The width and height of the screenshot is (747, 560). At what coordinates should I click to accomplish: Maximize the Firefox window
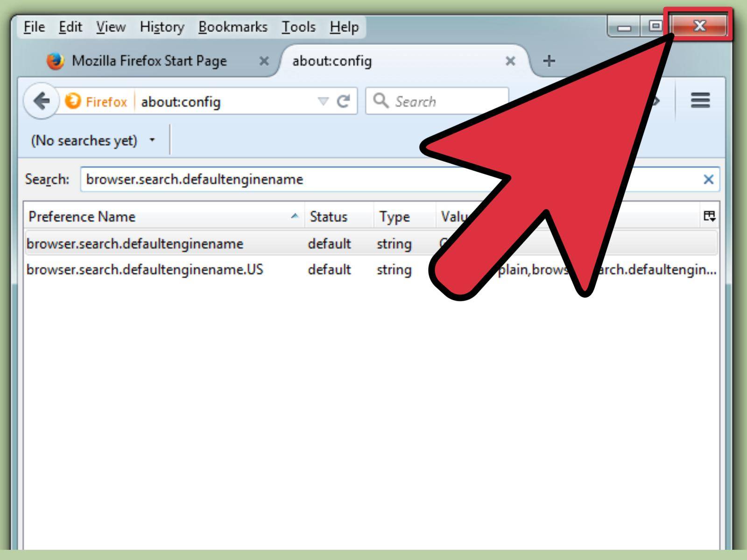[655, 26]
